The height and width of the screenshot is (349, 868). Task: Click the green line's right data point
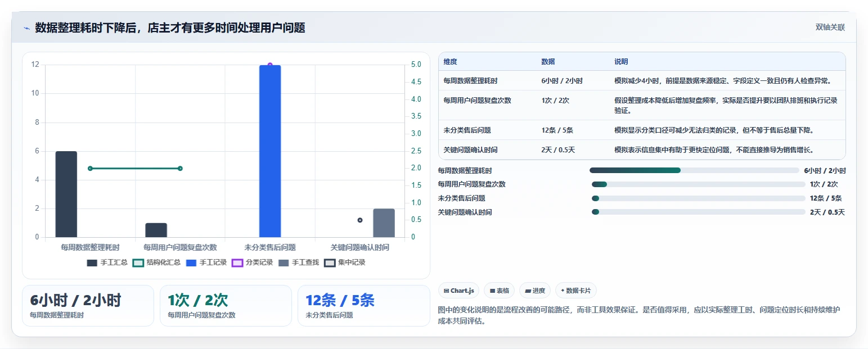coord(180,168)
